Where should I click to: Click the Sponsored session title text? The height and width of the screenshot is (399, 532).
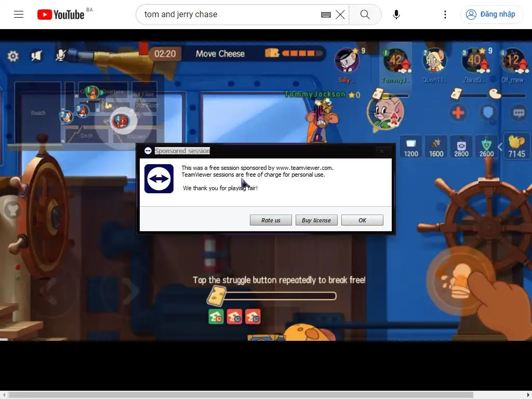tap(182, 151)
